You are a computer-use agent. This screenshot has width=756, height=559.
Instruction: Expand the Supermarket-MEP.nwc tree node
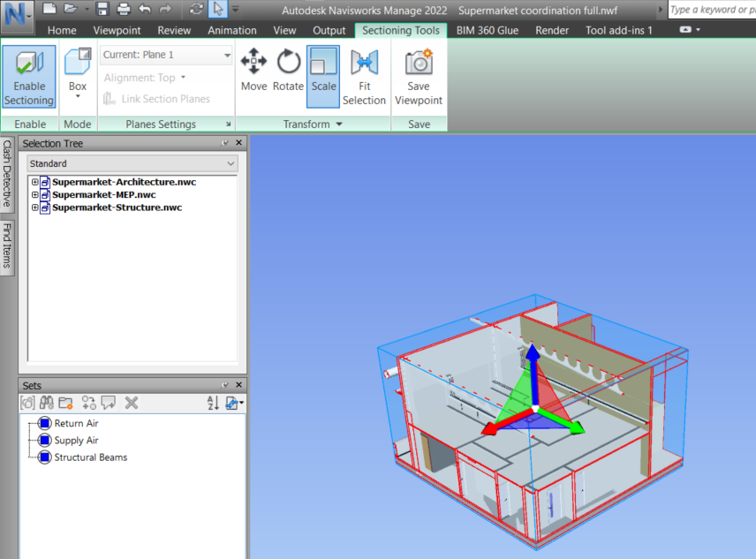pyautogui.click(x=34, y=194)
